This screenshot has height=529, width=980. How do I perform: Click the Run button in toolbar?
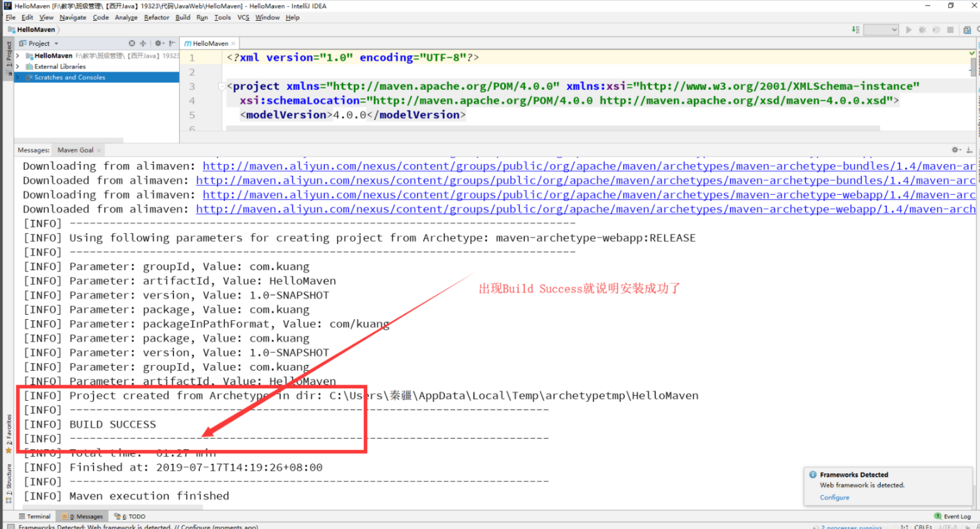pyautogui.click(x=909, y=30)
